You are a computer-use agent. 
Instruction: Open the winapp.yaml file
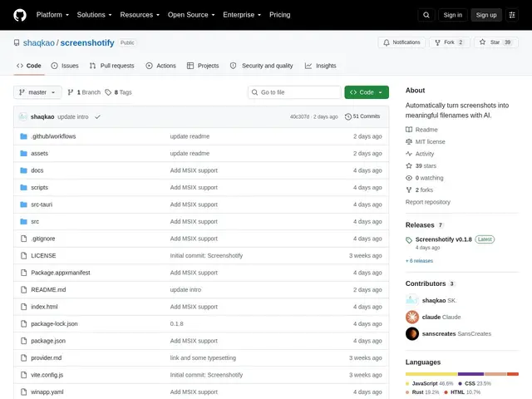coord(47,392)
